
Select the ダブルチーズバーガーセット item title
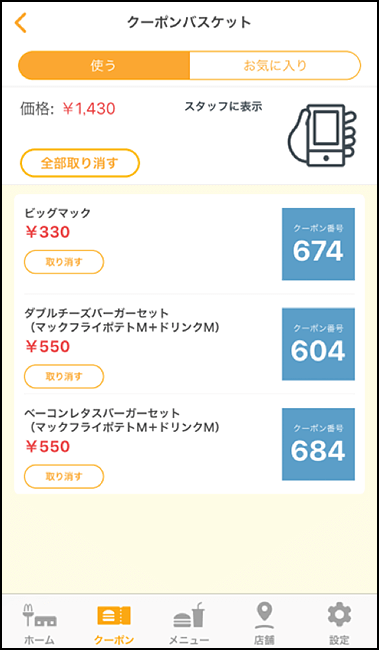(97, 312)
